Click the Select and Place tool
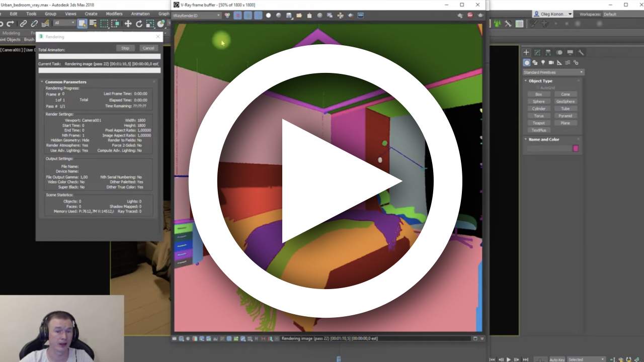The image size is (644, 362). click(161, 24)
